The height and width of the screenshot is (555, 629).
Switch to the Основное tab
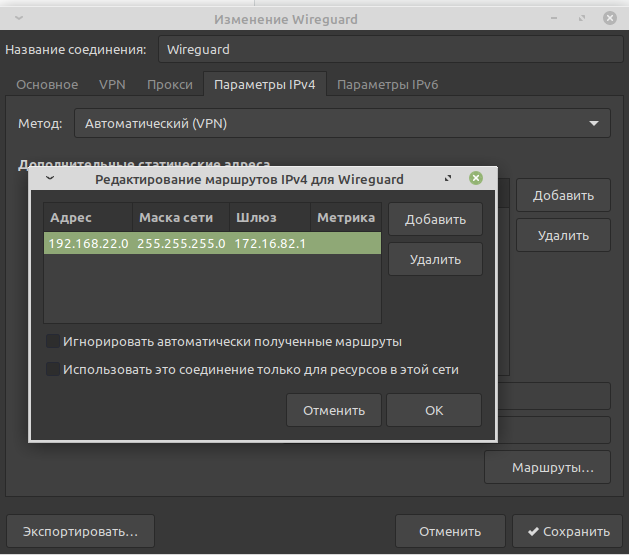(47, 85)
